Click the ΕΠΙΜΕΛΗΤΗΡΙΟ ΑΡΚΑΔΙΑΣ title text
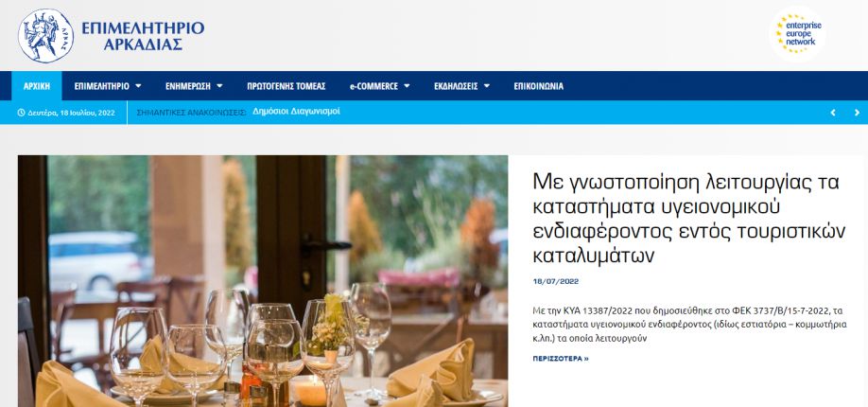The height and width of the screenshot is (407, 868). (143, 36)
